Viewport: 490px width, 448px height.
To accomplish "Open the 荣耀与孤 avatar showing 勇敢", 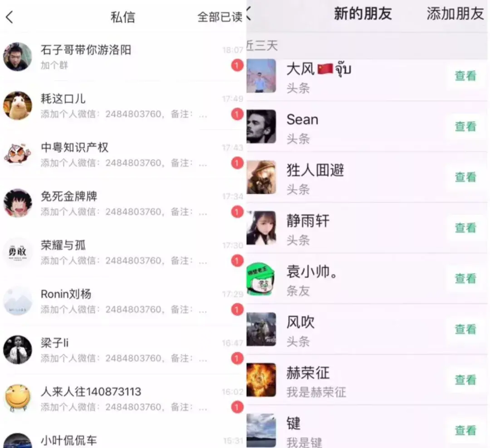I will 18,252.
